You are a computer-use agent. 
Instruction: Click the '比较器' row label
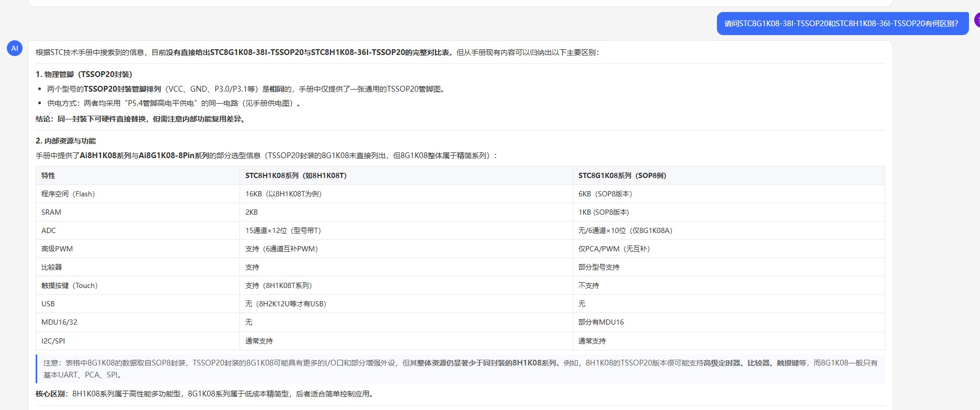click(x=138, y=267)
